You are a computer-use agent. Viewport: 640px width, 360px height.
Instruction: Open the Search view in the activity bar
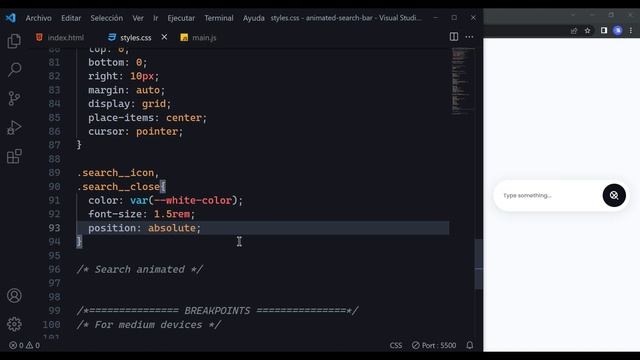click(x=14, y=69)
